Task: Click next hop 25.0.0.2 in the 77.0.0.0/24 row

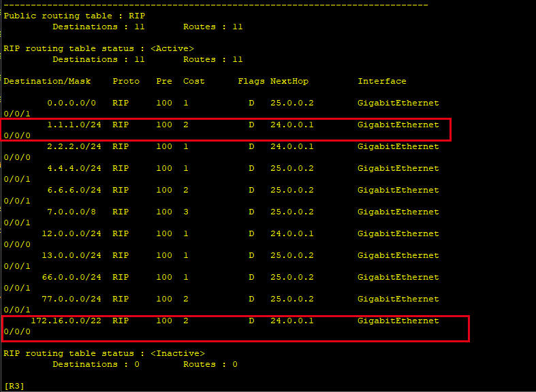Action: tap(292, 299)
